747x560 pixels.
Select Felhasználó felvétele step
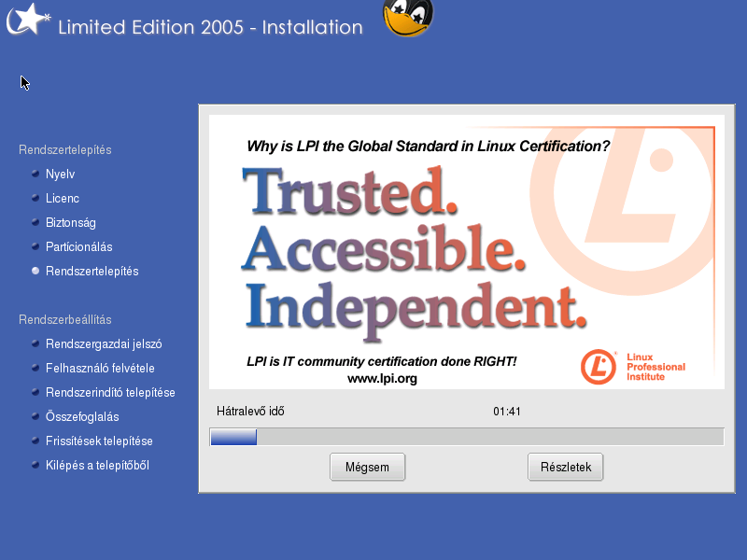(x=100, y=368)
